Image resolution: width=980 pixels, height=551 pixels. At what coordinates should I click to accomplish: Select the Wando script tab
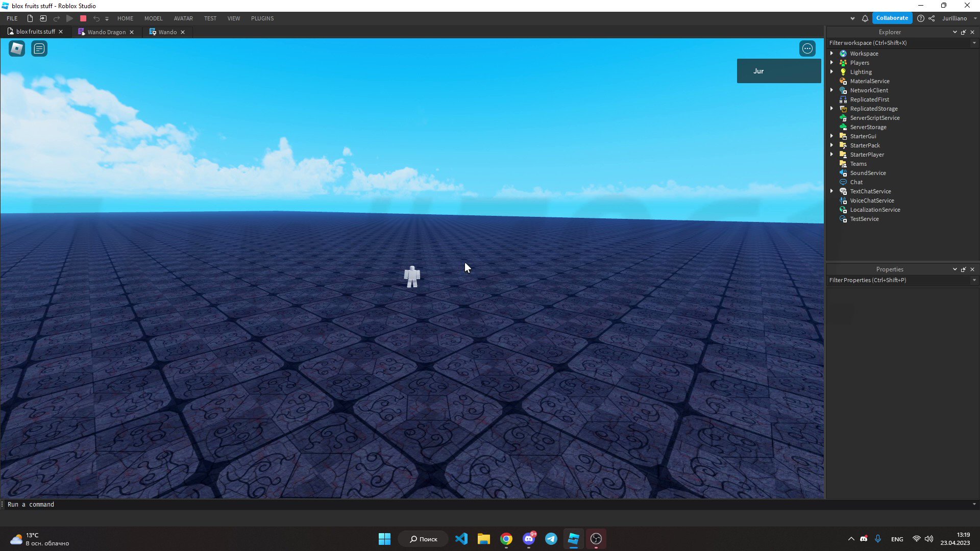point(167,32)
